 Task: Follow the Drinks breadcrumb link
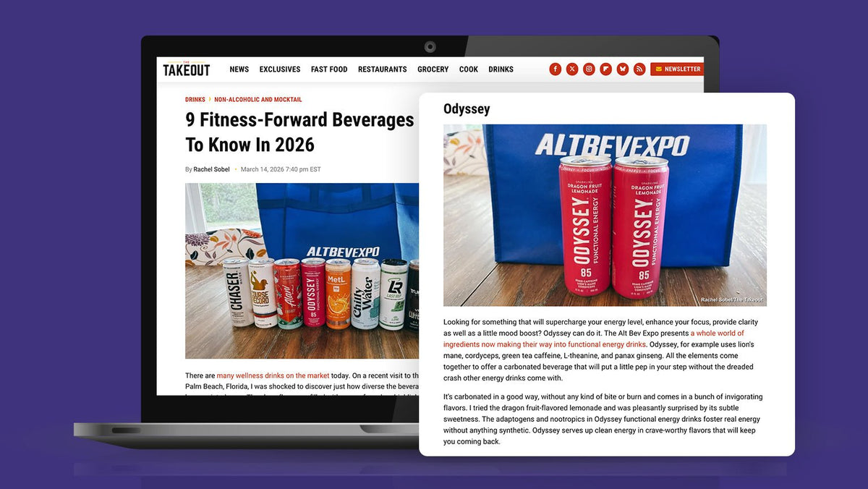coord(195,100)
